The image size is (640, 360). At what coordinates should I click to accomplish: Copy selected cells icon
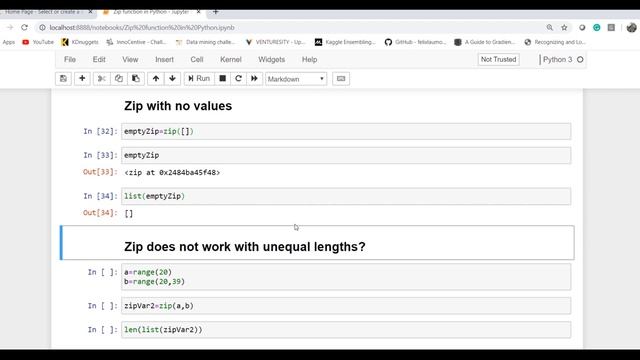pyautogui.click(x=119, y=79)
